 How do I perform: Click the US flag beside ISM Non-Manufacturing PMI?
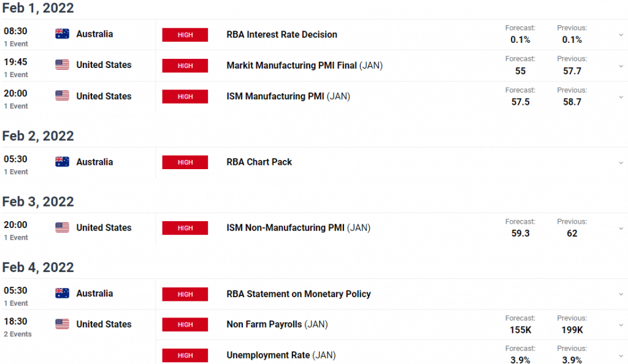pos(62,227)
